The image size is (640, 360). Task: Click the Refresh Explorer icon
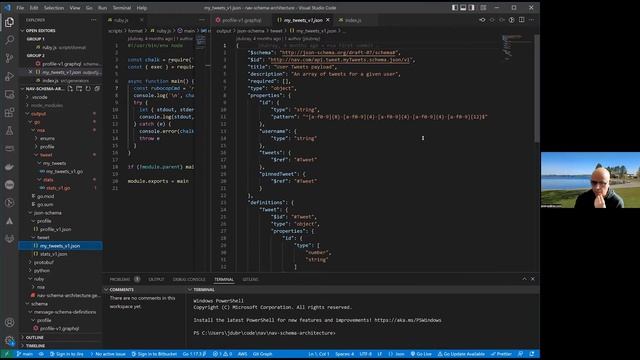pos(88,89)
